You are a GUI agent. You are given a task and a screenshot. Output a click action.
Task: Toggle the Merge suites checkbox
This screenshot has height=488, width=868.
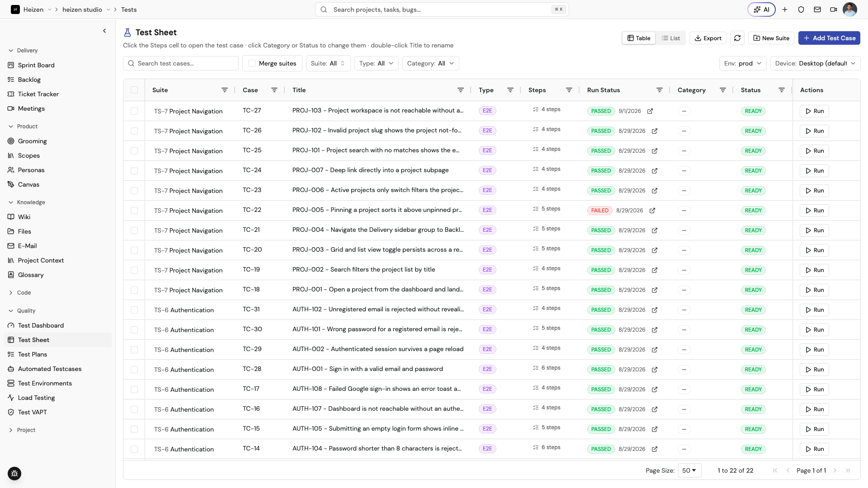point(252,63)
